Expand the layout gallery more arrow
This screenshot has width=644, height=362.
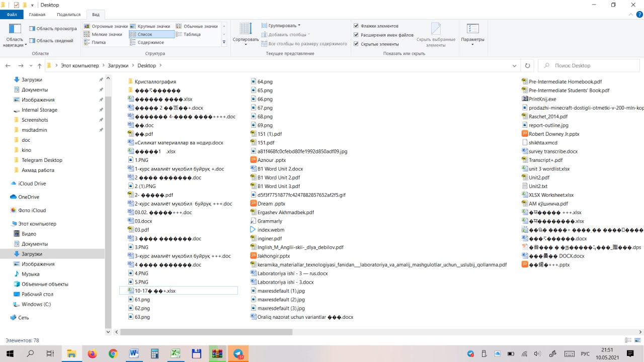click(x=224, y=42)
